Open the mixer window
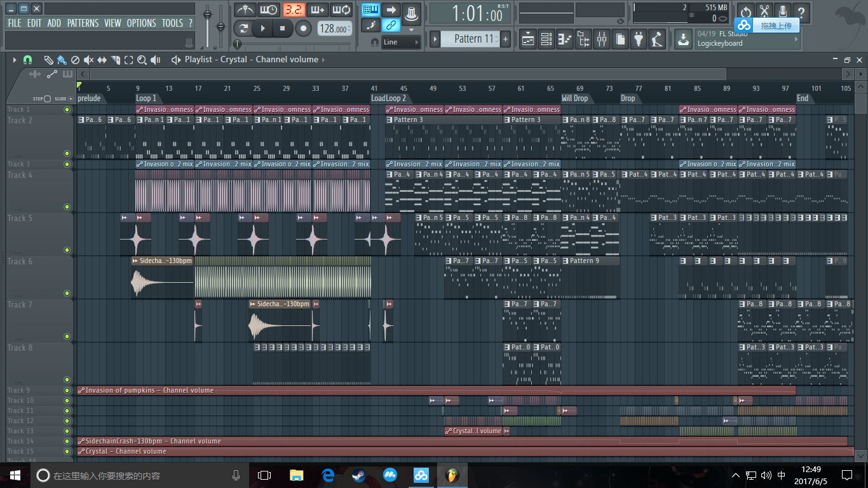The width and height of the screenshot is (868, 488). 601,39
